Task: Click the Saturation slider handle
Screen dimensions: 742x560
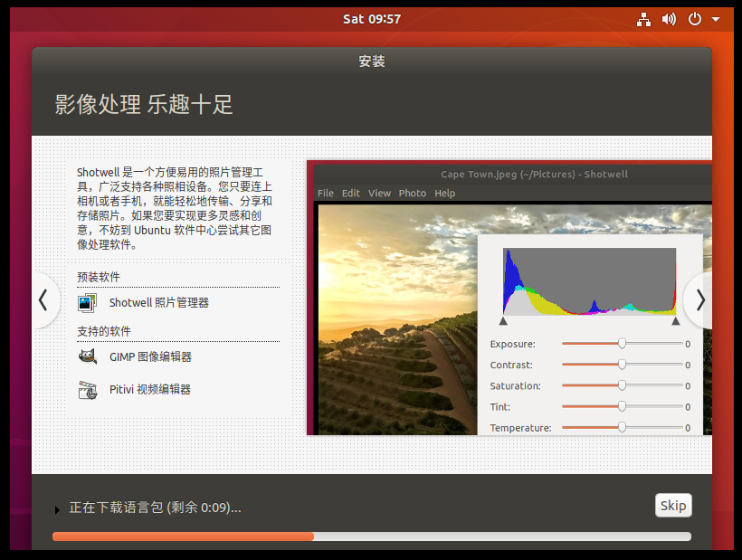Action: coord(622,385)
